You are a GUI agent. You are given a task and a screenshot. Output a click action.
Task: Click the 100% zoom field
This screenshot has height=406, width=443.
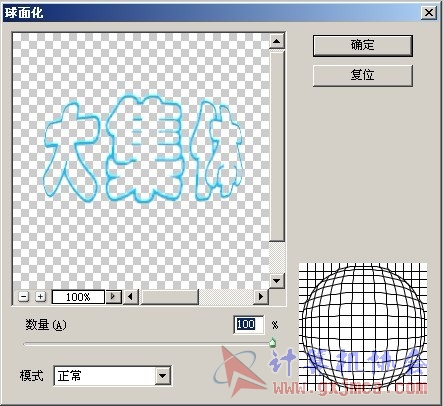click(x=79, y=297)
